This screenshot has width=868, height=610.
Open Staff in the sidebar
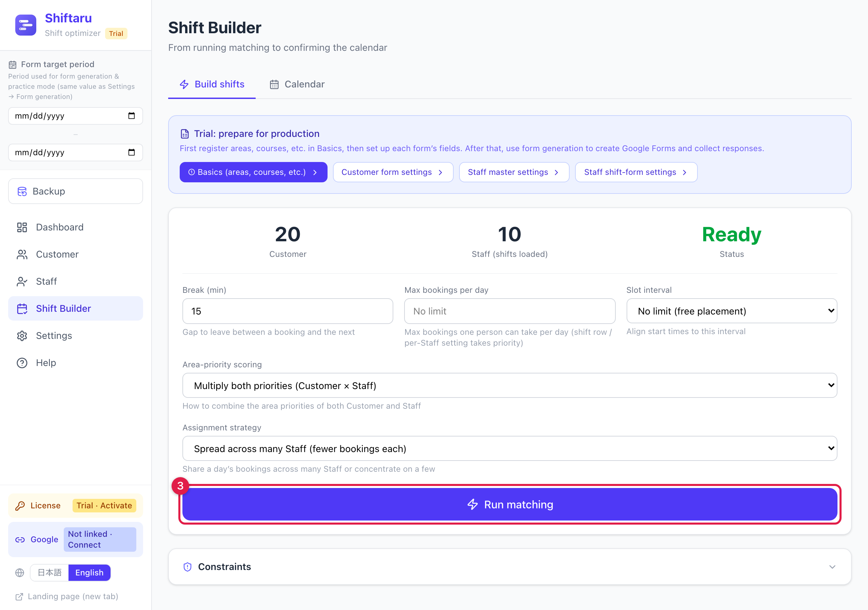tap(76, 282)
